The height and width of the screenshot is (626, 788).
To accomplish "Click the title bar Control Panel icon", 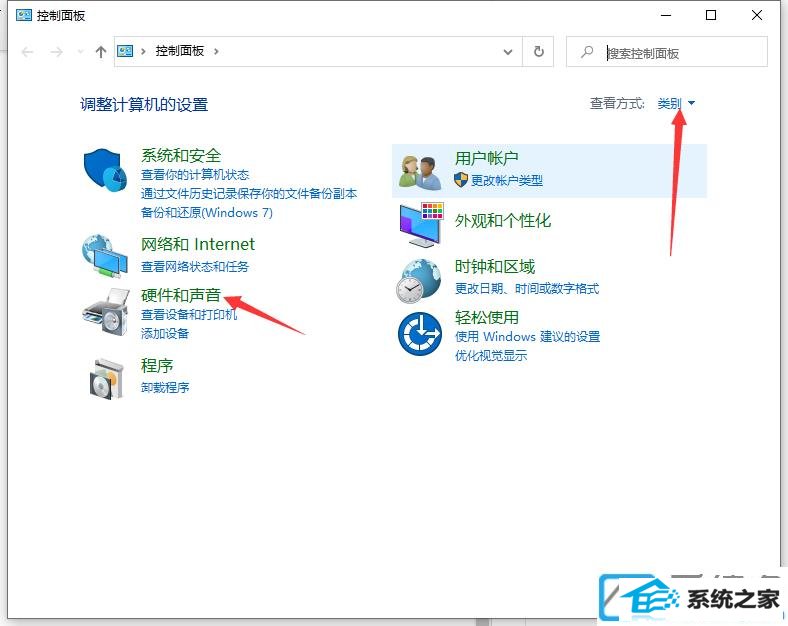I will click(24, 15).
